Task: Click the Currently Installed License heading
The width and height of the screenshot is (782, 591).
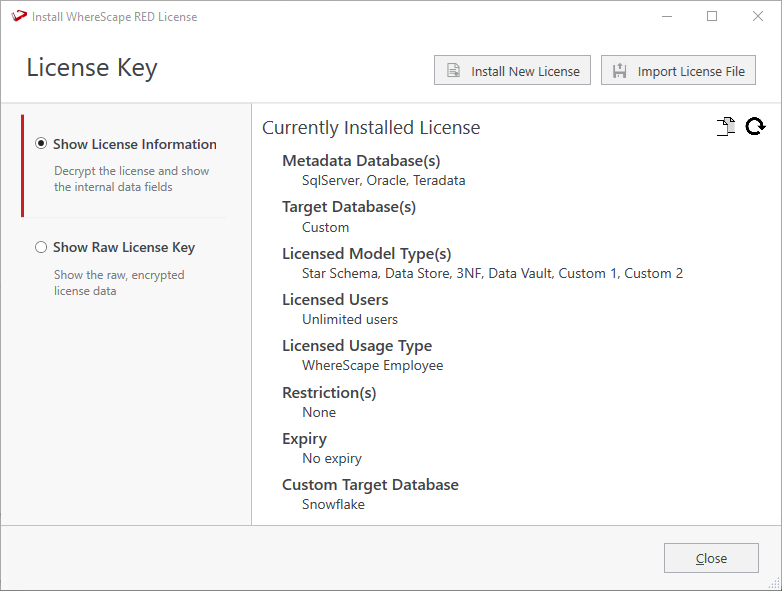Action: (371, 128)
